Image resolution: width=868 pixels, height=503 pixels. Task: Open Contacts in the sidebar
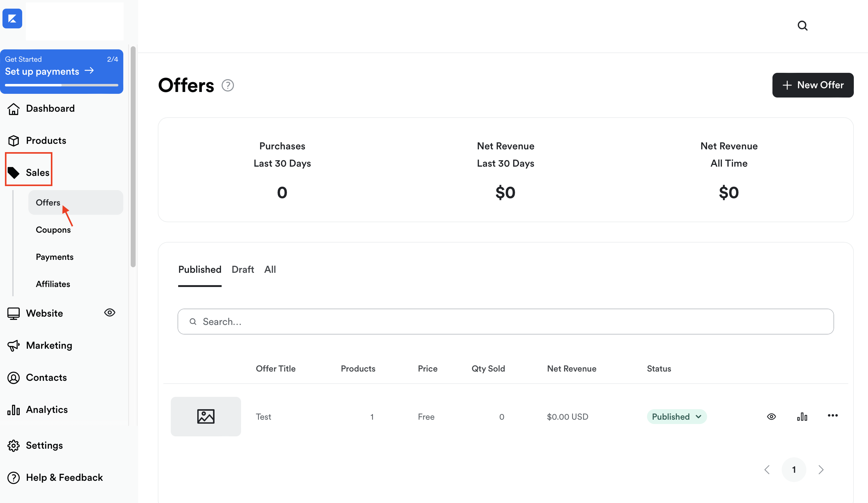(46, 377)
